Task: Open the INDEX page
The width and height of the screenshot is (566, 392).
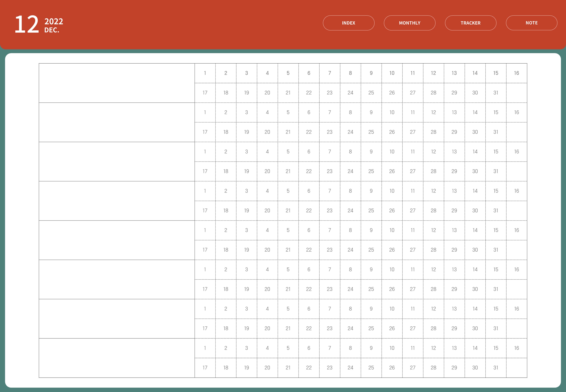Action: (348, 23)
